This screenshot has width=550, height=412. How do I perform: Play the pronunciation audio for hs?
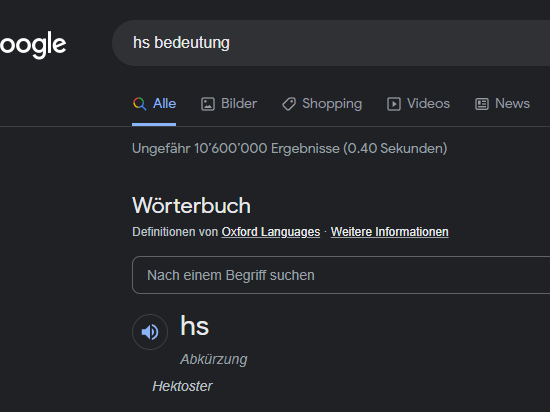(150, 332)
